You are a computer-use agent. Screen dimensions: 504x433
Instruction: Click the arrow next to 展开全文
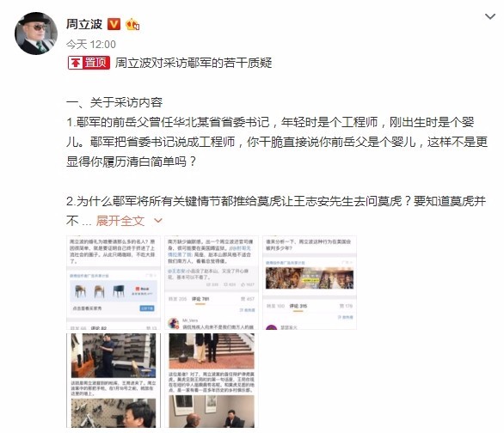pyautogui.click(x=157, y=221)
